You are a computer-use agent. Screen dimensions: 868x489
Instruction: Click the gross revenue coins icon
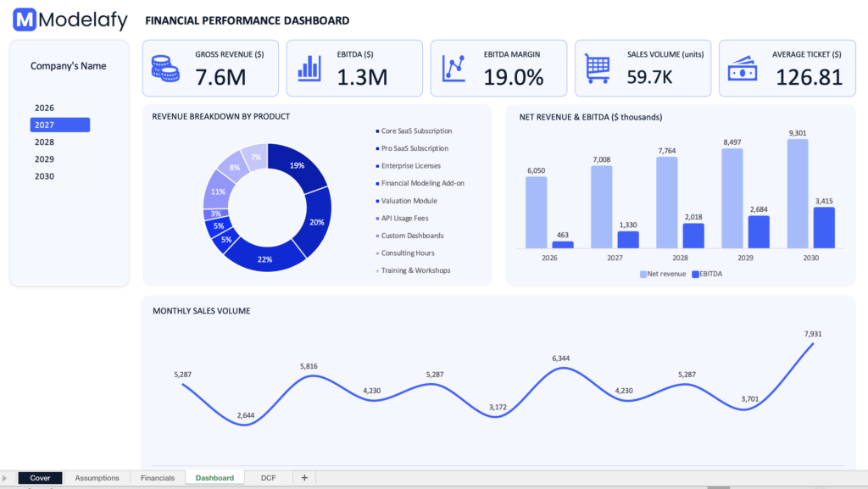pos(165,68)
